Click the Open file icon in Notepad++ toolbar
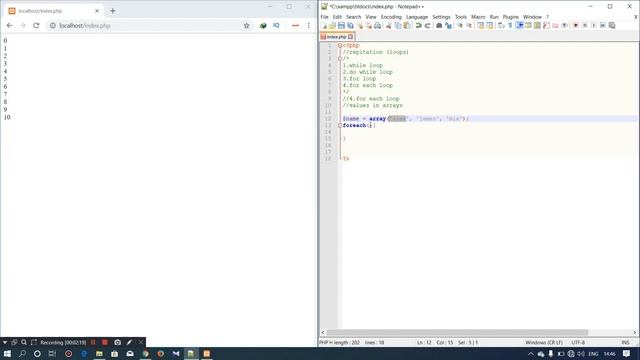 pos(332,26)
